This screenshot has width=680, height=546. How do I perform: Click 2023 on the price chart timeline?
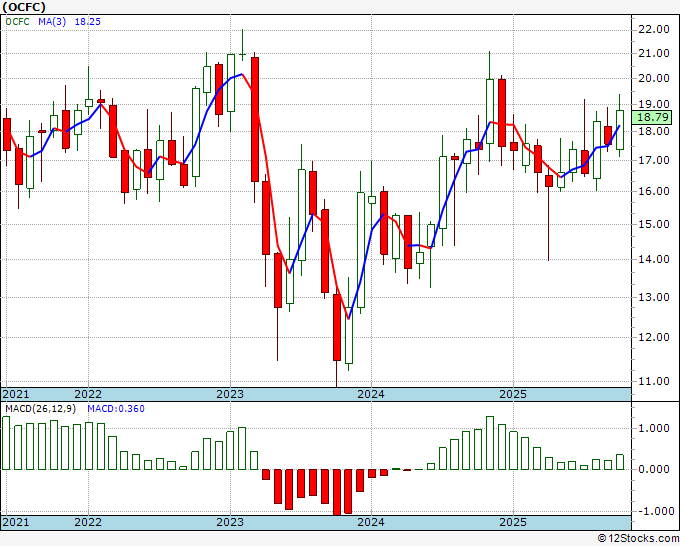[230, 394]
